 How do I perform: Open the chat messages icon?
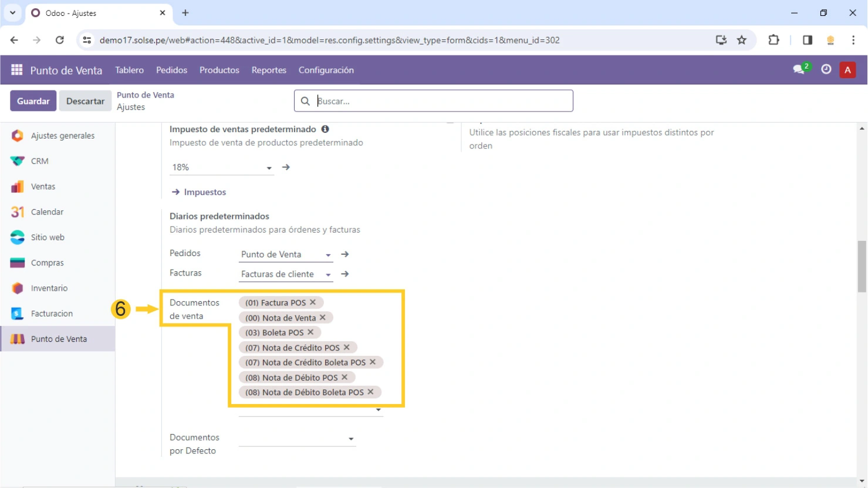click(799, 69)
